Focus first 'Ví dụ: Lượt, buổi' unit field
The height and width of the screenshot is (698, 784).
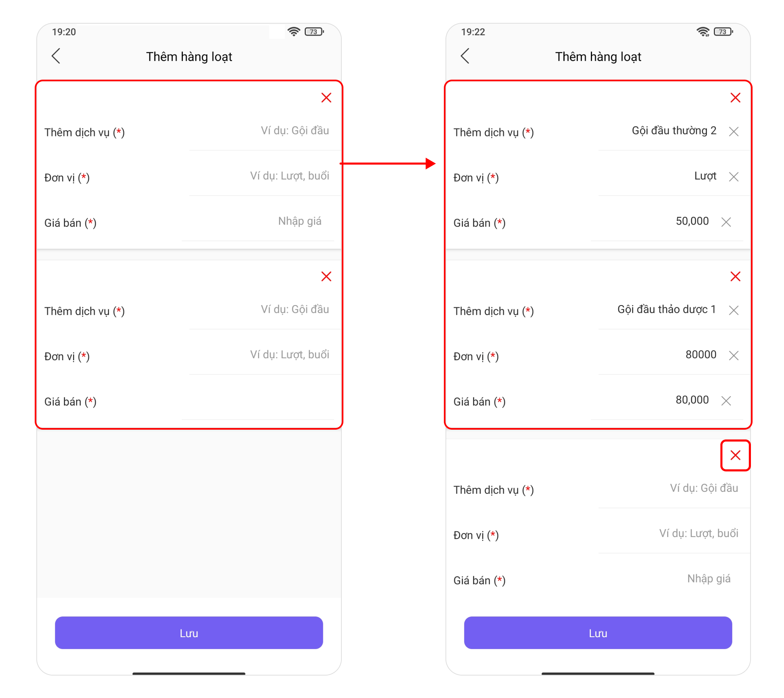coord(265,176)
